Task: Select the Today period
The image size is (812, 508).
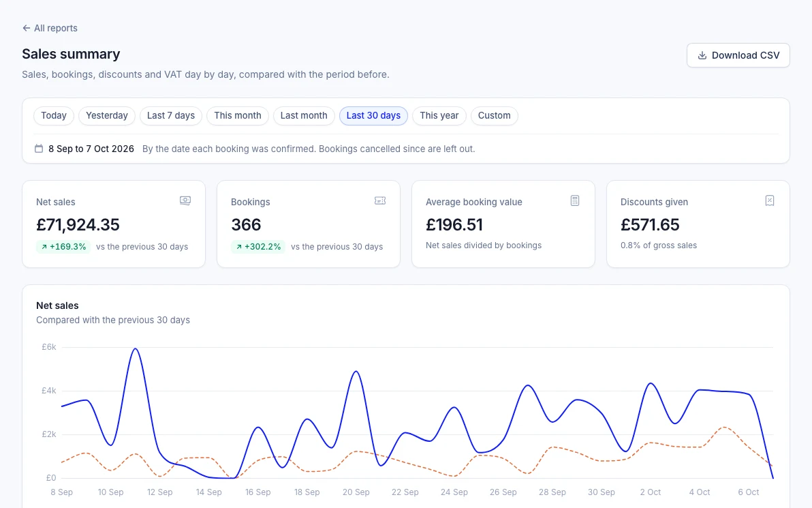Action: (54, 116)
